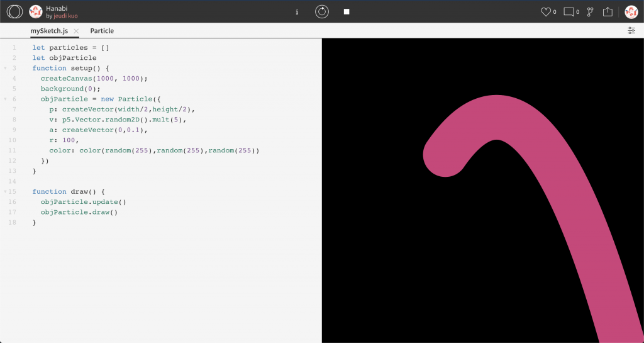This screenshot has width=644, height=343.
Task: Restart the sketch with the circular run button
Action: (x=322, y=11)
